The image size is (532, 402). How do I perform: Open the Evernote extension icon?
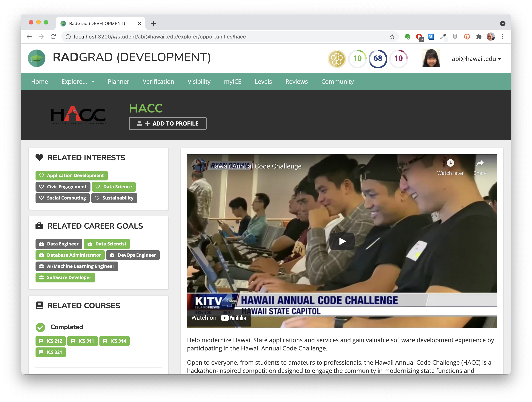[407, 37]
